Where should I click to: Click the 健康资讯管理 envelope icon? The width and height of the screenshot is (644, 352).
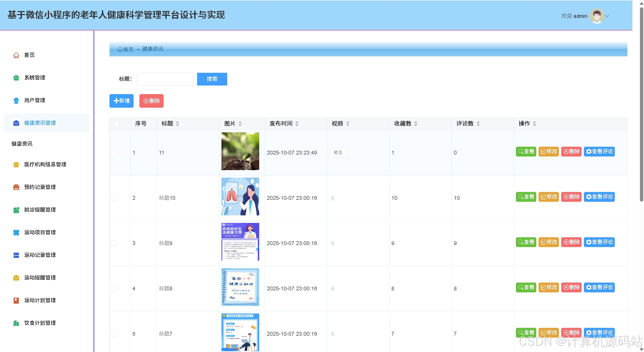16,123
